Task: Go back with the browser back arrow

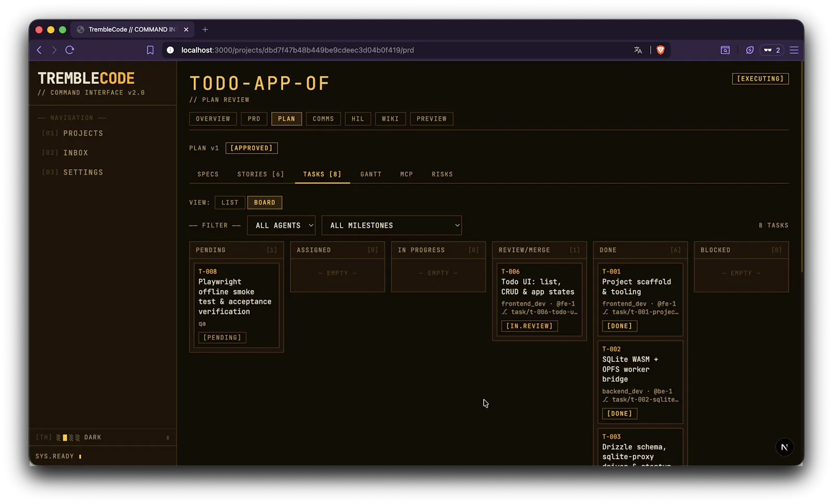Action: point(39,50)
